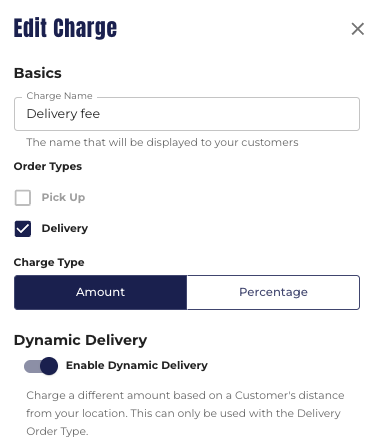This screenshot has height=437, width=377.
Task: Switch charge type to Percentage
Action: 273,292
